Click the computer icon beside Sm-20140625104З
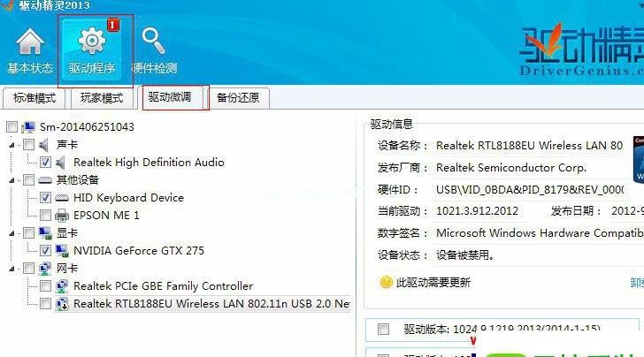The image size is (644, 357). pyautogui.click(x=28, y=127)
